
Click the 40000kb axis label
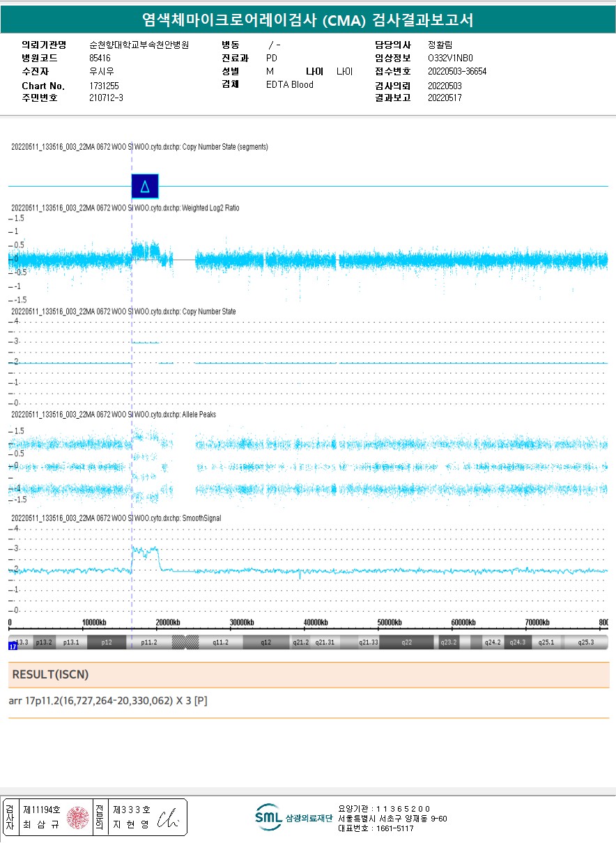coord(316,622)
